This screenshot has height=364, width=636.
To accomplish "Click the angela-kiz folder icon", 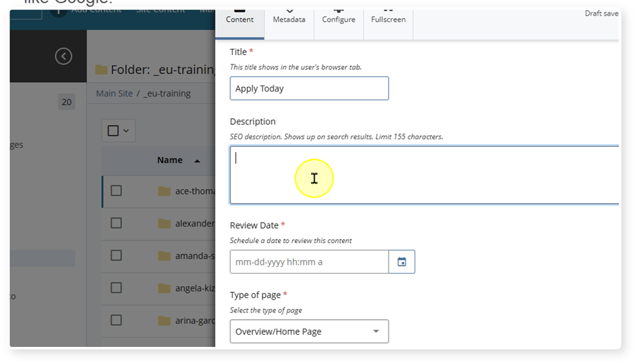I will [164, 288].
